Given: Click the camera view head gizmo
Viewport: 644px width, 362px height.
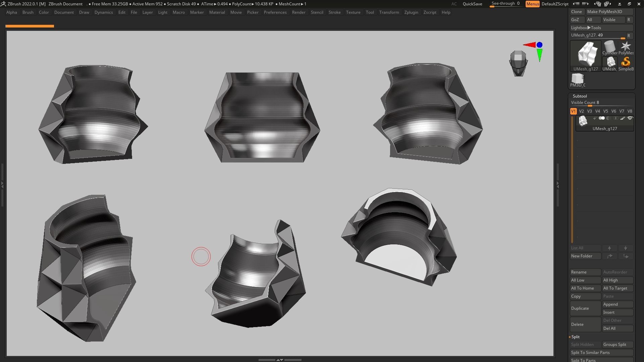Looking at the screenshot, I should [518, 63].
